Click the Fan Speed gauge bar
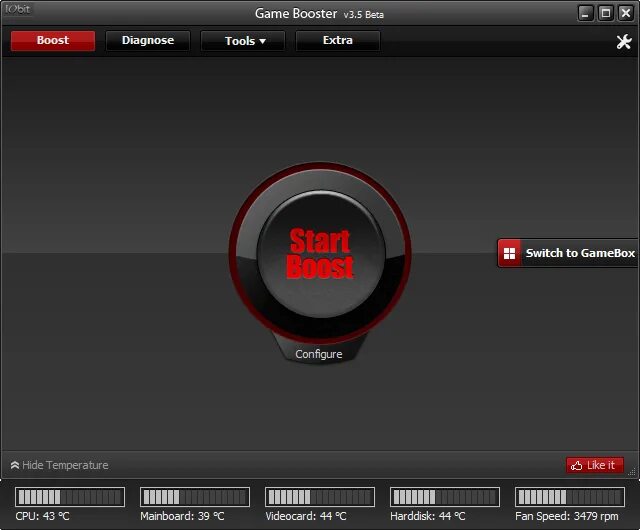640x530 pixels. 570,497
